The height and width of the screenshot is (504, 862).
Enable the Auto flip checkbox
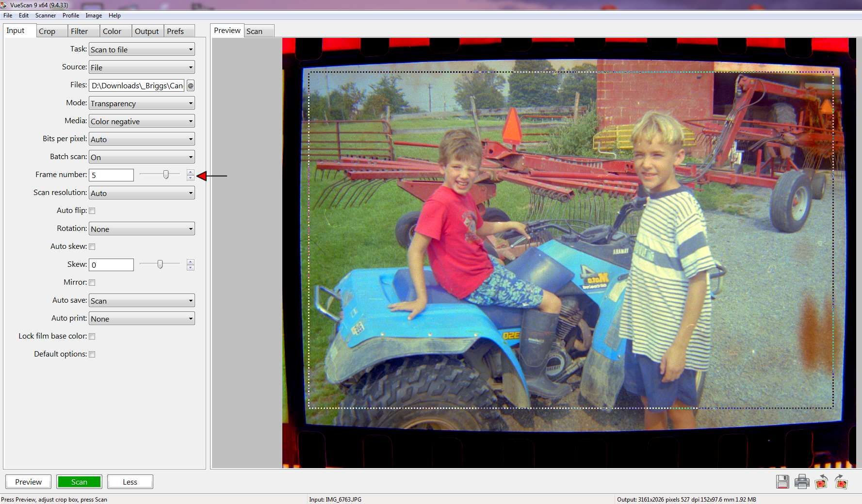(x=92, y=211)
